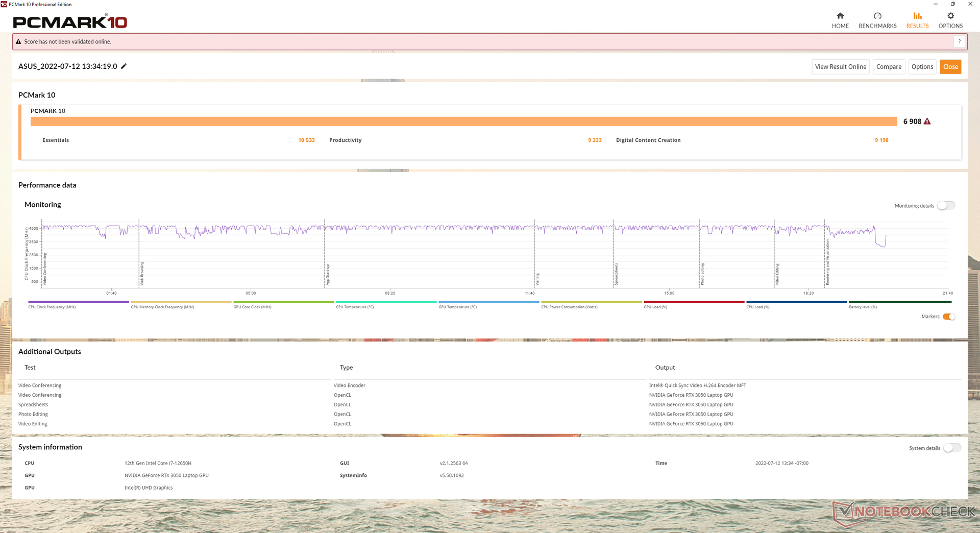
Task: Click the result name ASUS_2022-07-12 13:34:19.0
Action: point(68,66)
